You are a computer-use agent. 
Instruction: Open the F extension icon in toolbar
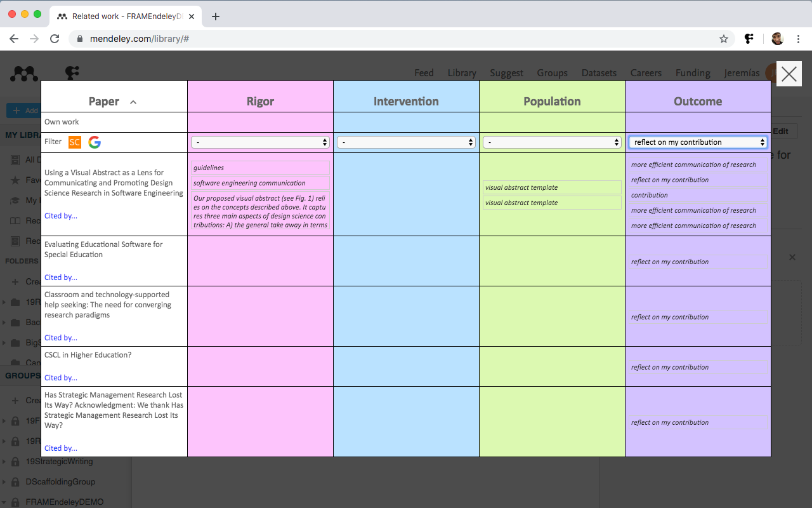pyautogui.click(x=749, y=39)
